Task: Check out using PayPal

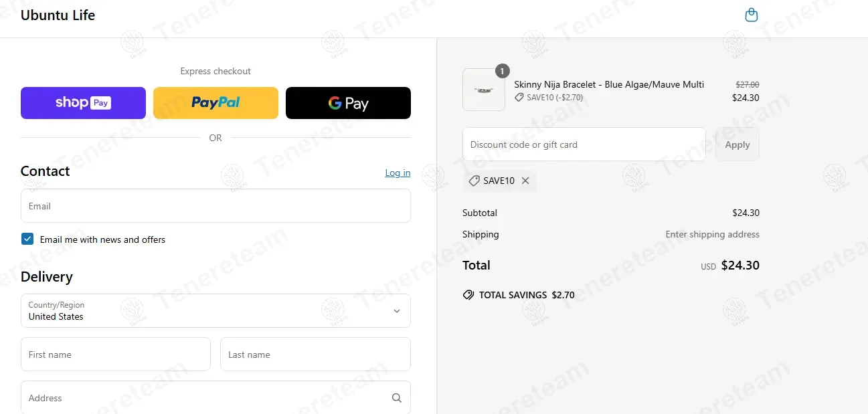Action: [215, 103]
